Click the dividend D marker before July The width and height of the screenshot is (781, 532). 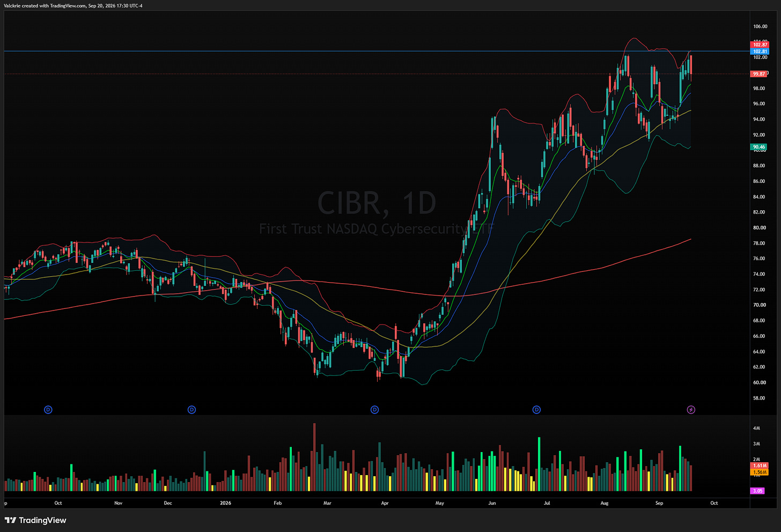(536, 410)
